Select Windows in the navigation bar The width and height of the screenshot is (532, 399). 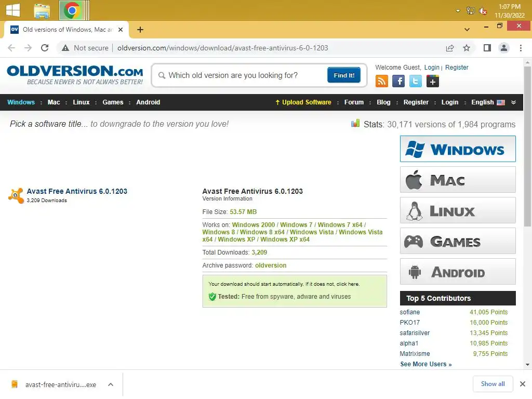(21, 102)
